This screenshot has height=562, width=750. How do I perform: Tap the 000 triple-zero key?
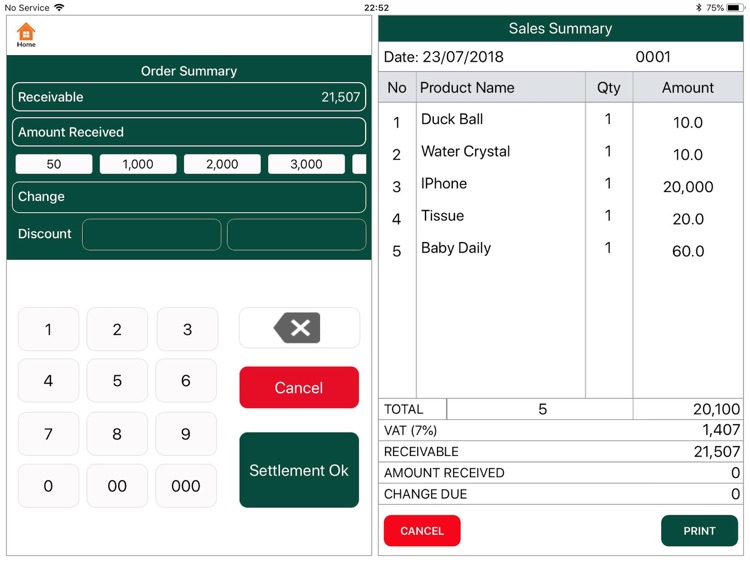(186, 486)
